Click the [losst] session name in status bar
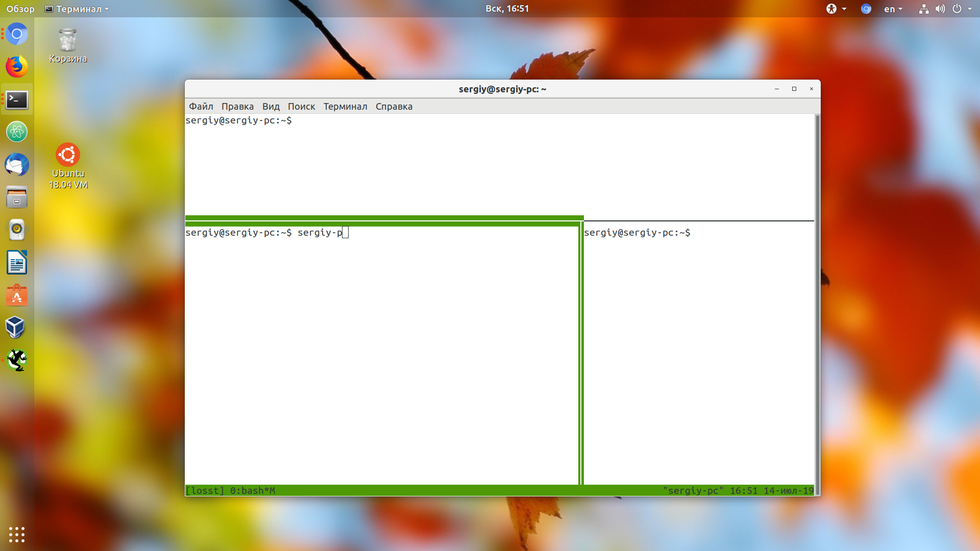Viewport: 980px width, 551px height. 205,491
